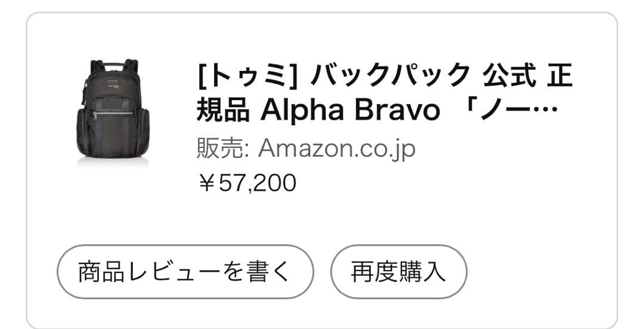Click the ￥57,200 price text
The image size is (644, 329).
(247, 183)
